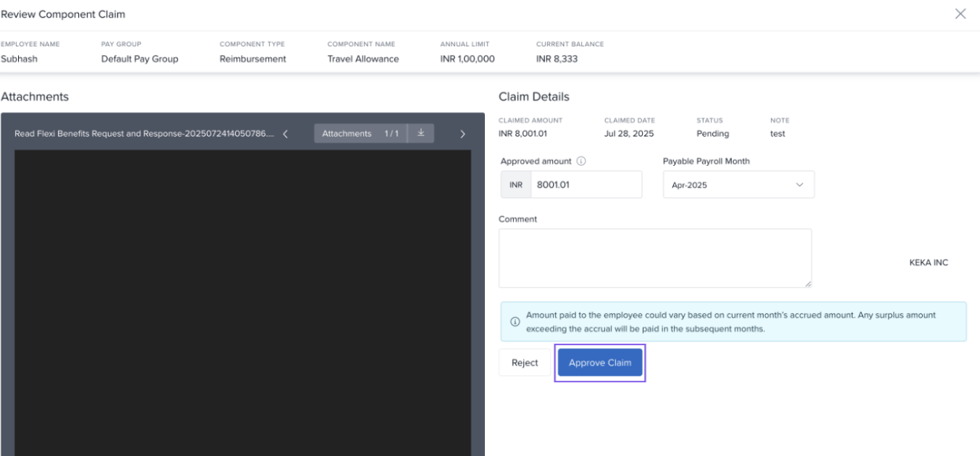Click the dark attachment preview area
The image size is (980, 456).
(242, 303)
